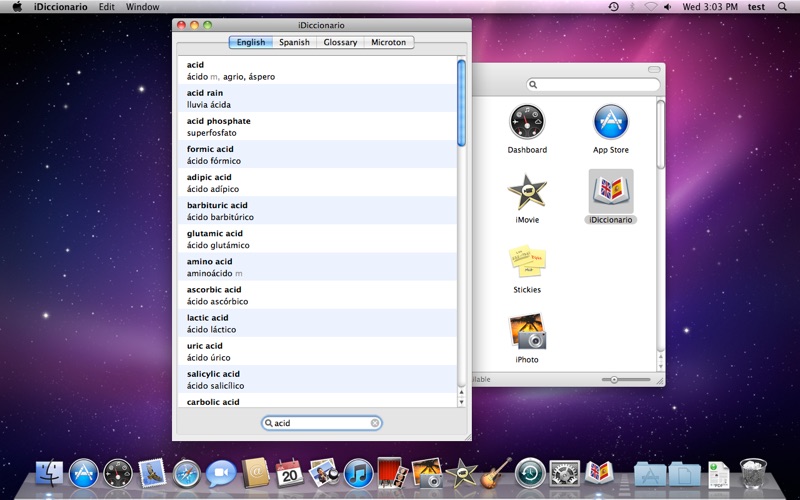Click the dictionary list scrollbar thumb
Viewport: 800px width, 500px height.
[461, 103]
